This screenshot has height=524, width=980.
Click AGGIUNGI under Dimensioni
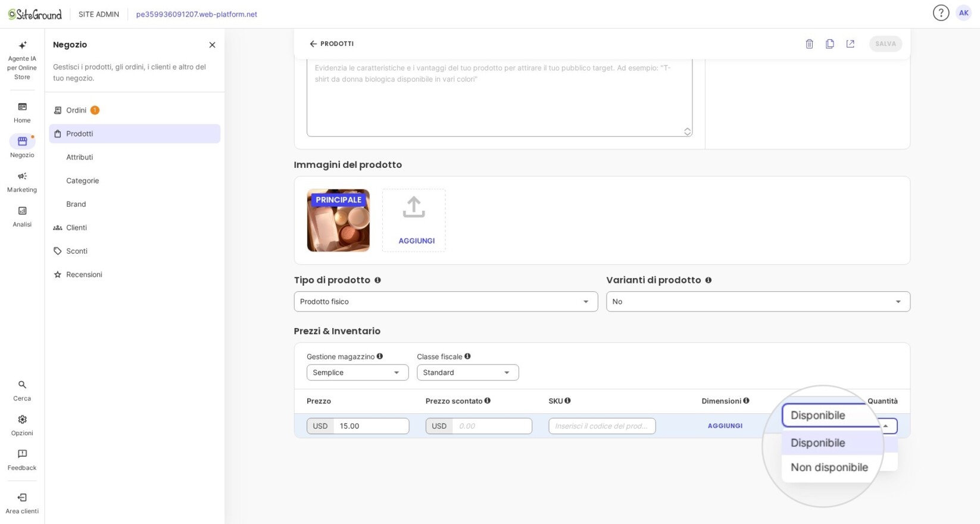point(725,426)
